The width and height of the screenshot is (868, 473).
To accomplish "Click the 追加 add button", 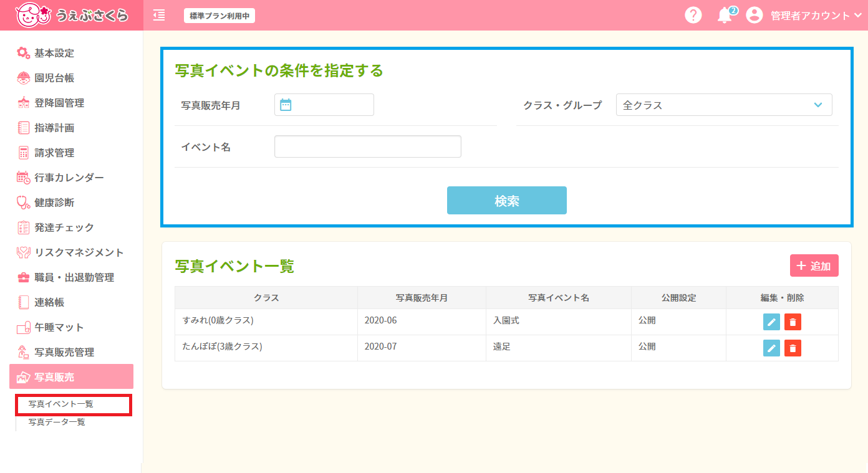I will 814,265.
